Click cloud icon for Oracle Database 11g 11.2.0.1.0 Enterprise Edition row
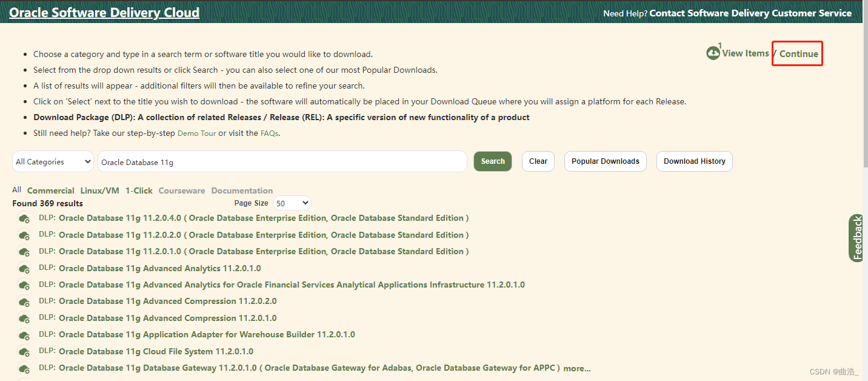Screen dimensions: 868x381 pyautogui.click(x=24, y=252)
